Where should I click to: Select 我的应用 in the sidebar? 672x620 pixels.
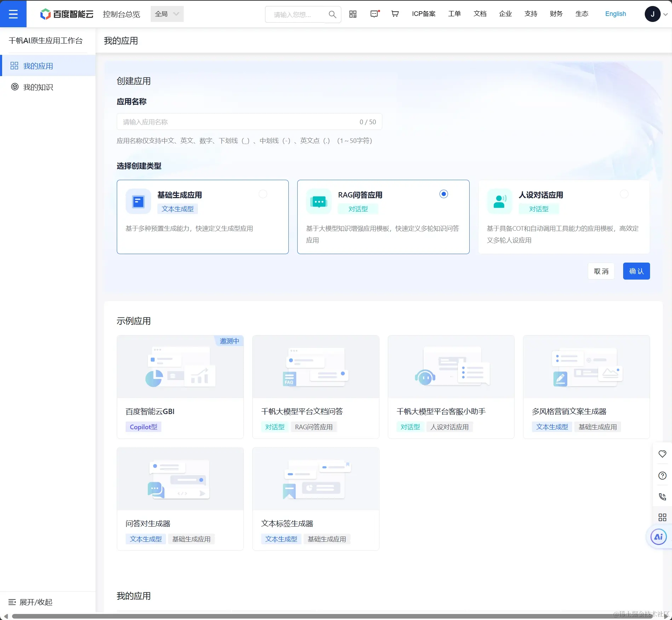click(48, 66)
